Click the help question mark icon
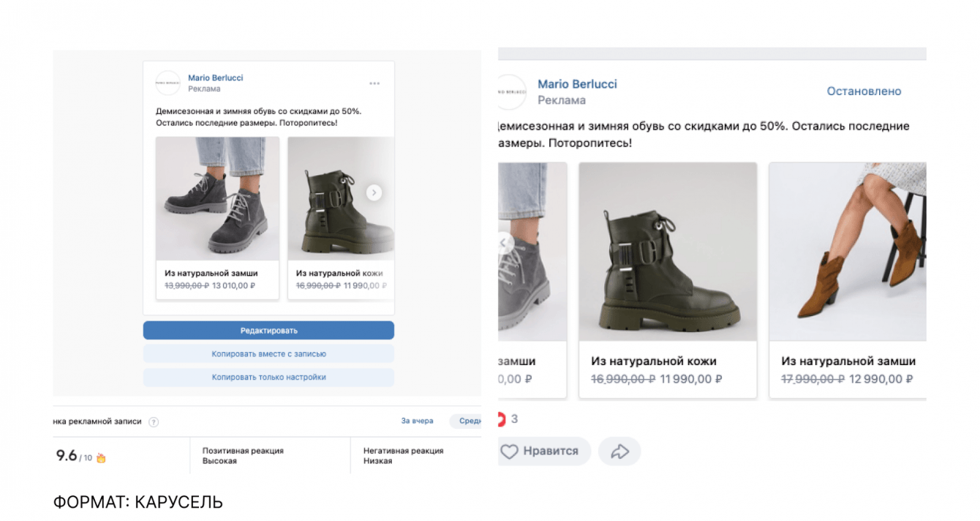Viewport: 980px width, 521px height. point(154,421)
